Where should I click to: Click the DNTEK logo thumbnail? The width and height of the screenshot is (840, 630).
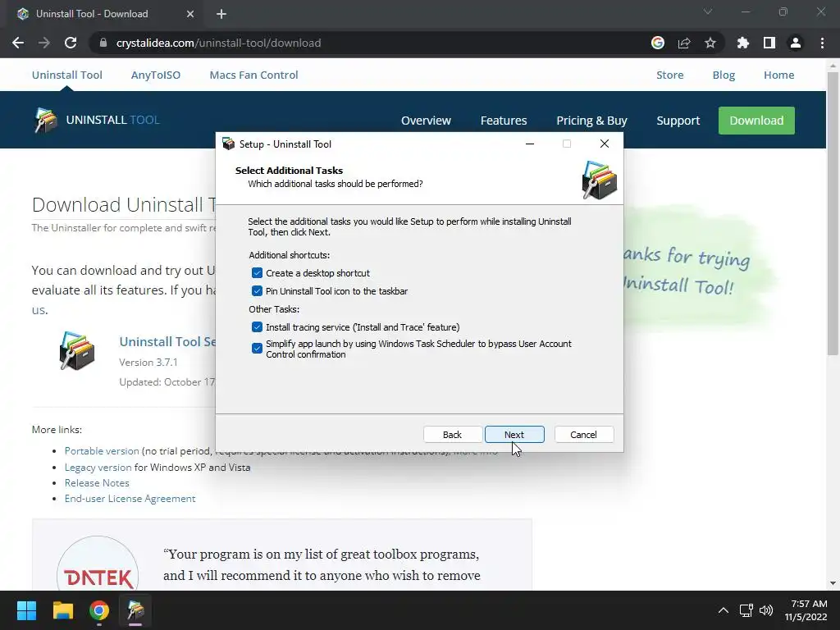point(98,564)
